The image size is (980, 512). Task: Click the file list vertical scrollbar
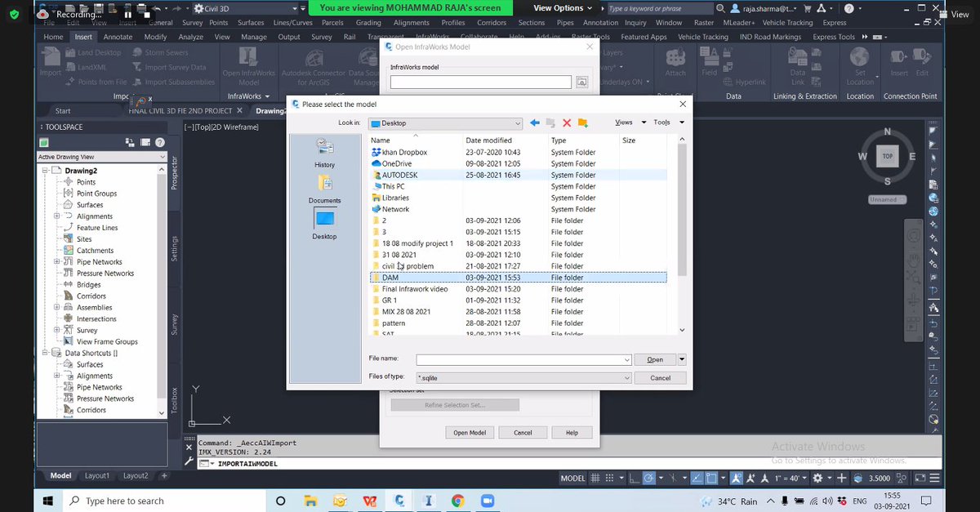click(683, 208)
